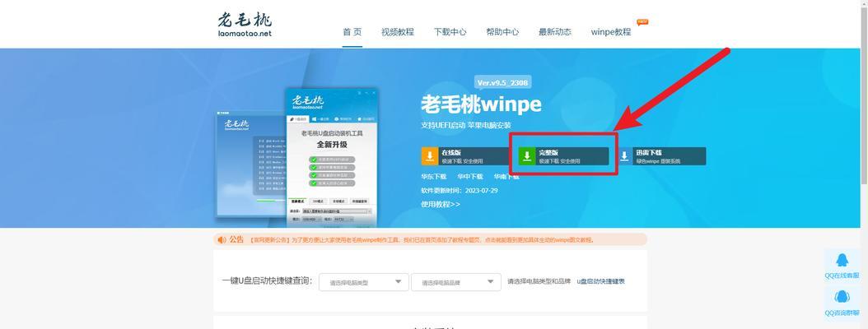Viewport: 868px width, 329px height.
Task: Click the Ver.v9.5_2308 version badge
Action: coord(502,83)
